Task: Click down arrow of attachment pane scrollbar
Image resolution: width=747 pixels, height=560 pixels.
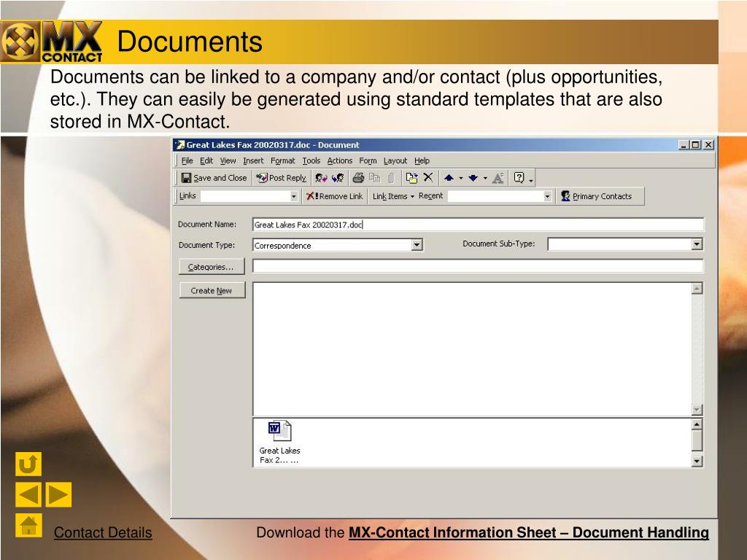Action: (697, 461)
